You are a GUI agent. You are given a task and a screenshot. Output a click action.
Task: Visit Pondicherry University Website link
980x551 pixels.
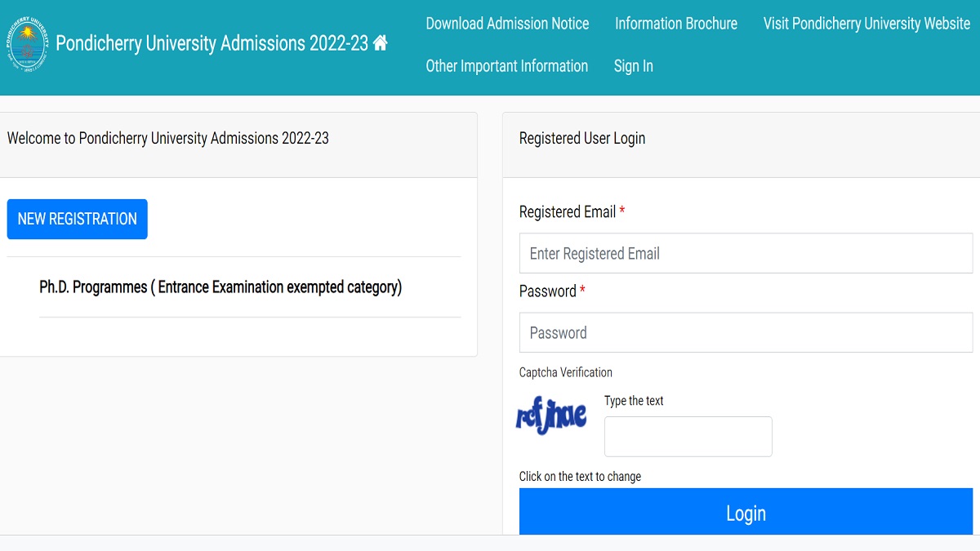tap(866, 24)
